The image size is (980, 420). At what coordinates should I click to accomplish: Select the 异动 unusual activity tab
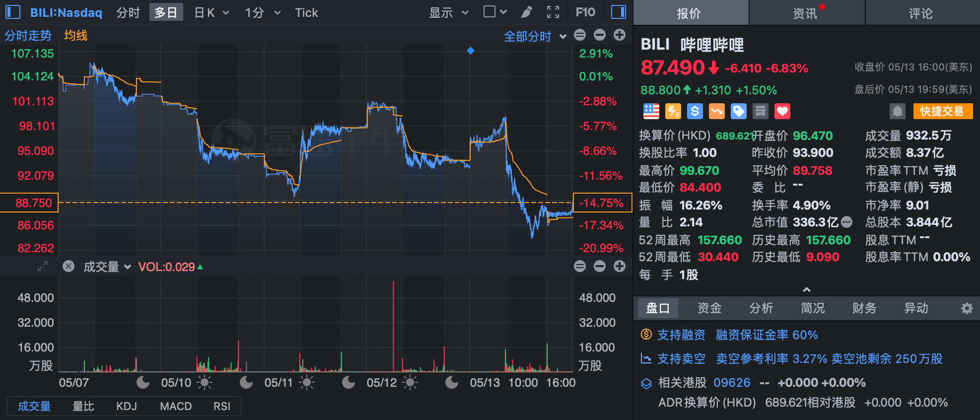[916, 308]
